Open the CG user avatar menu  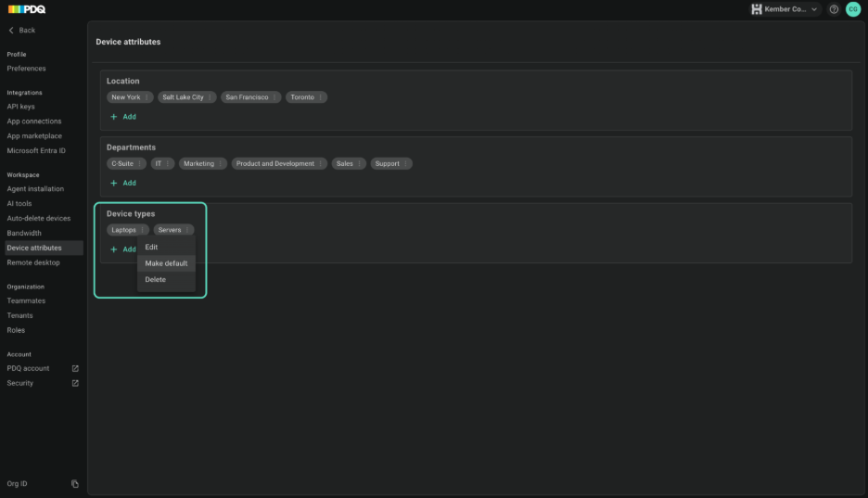coord(853,9)
